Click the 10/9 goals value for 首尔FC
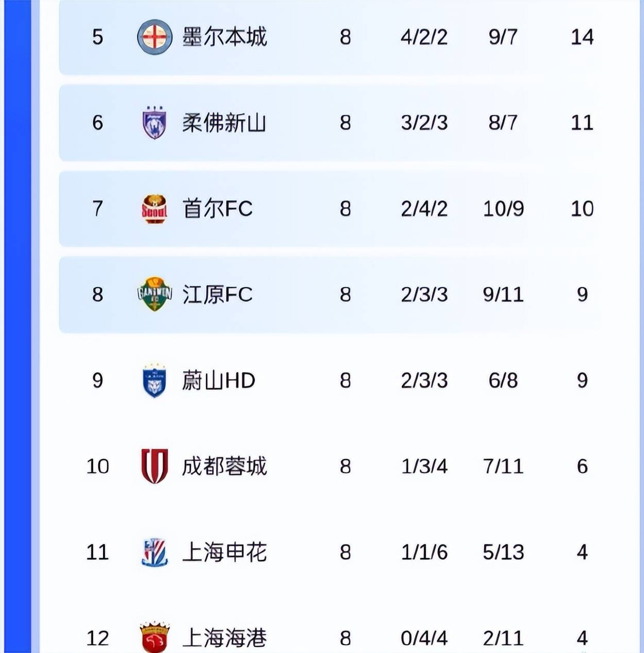 (x=503, y=209)
